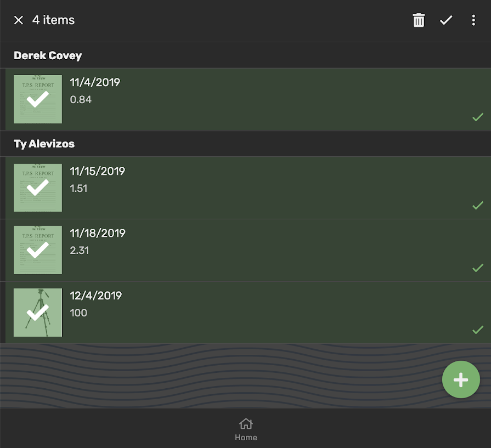
Task: Open the three-dot overflow menu
Action: 473,20
